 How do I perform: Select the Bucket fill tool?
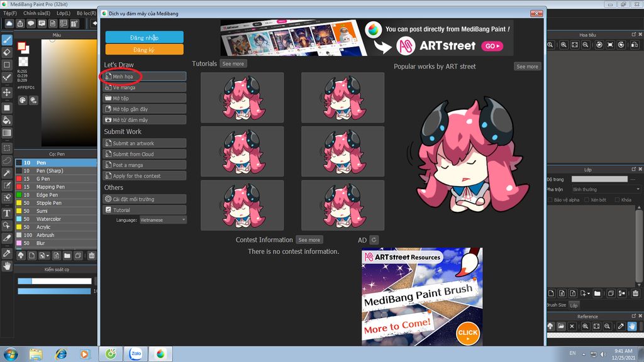7,120
